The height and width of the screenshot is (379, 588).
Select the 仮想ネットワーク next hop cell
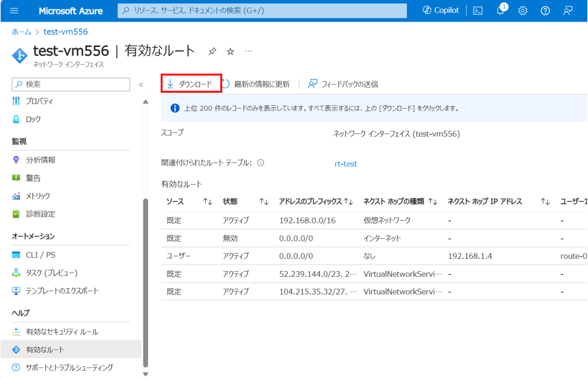point(387,220)
